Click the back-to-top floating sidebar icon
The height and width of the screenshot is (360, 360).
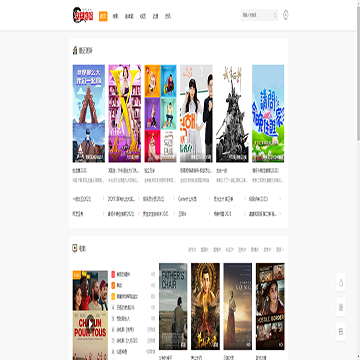pos(341,283)
